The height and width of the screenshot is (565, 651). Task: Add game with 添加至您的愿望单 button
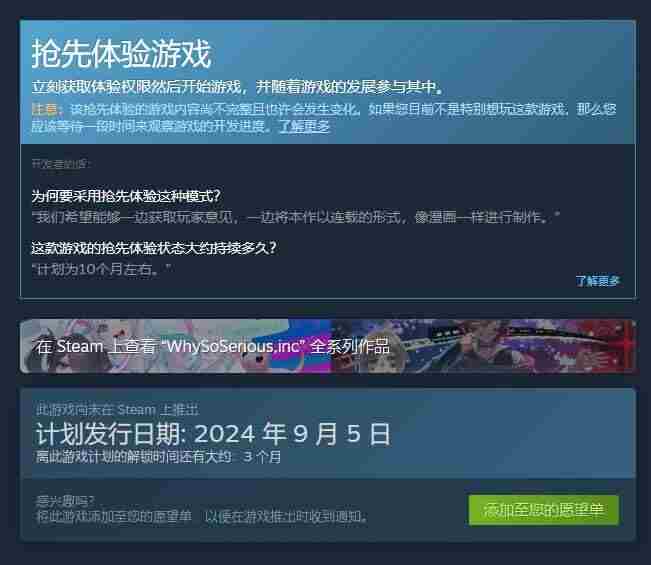(544, 510)
